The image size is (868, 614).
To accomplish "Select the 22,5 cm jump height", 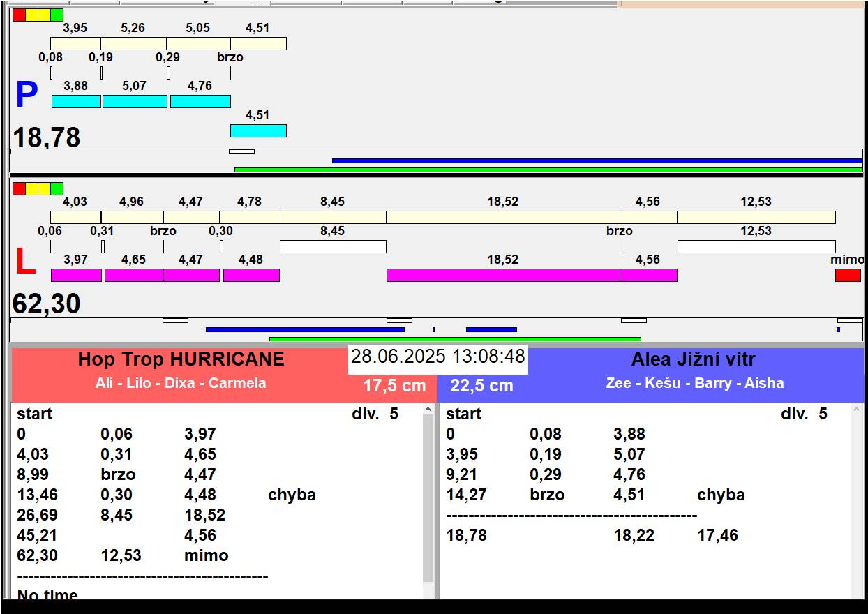I will click(481, 386).
